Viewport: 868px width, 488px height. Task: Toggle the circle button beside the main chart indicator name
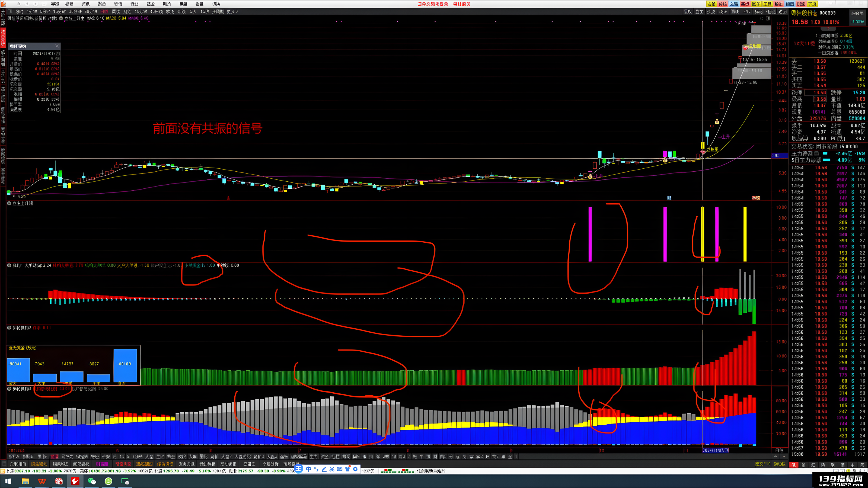(x=61, y=18)
